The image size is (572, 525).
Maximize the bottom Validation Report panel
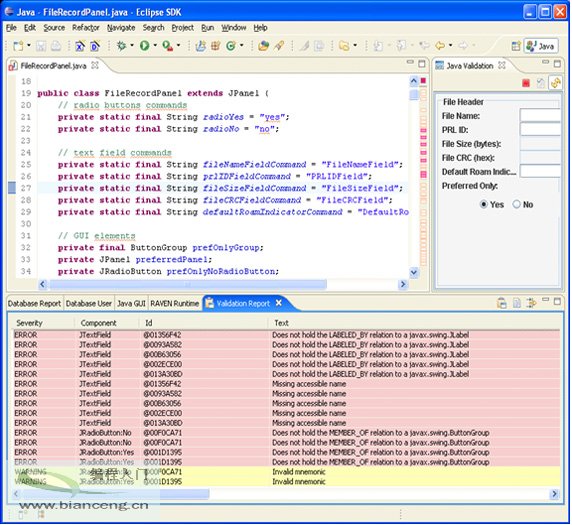click(557, 302)
